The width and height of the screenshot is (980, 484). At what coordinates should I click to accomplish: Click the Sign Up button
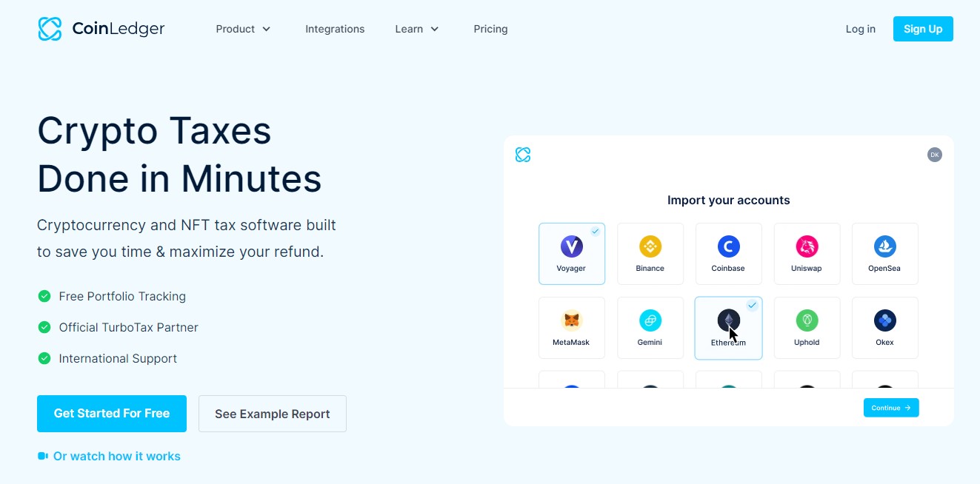tap(923, 29)
